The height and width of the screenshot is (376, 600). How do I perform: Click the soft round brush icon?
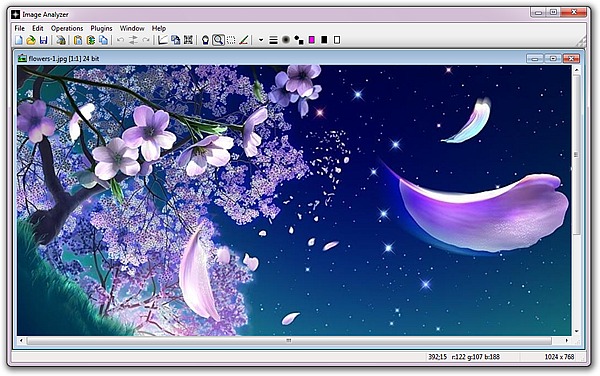pyautogui.click(x=286, y=40)
